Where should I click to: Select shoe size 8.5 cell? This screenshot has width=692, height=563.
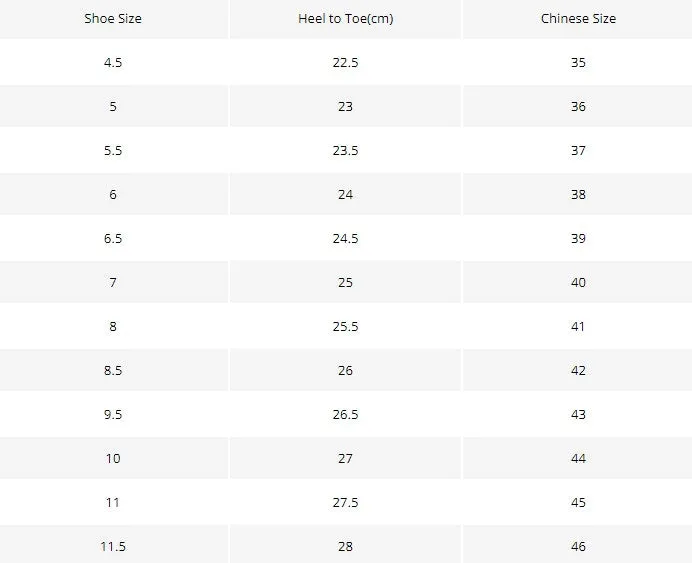click(x=113, y=370)
